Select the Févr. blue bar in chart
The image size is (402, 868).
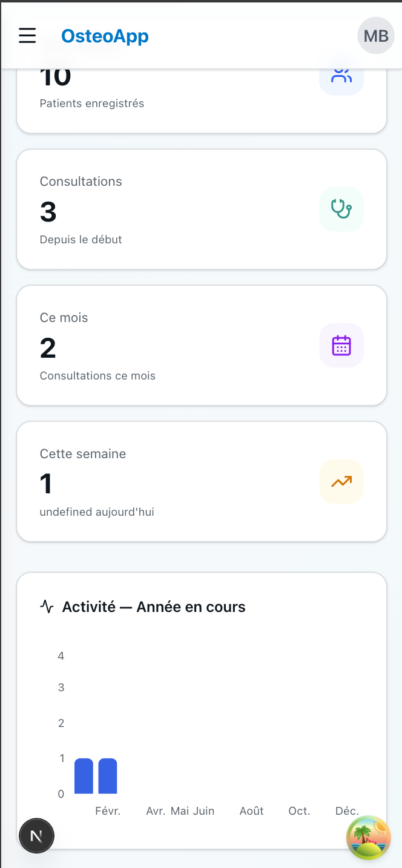click(x=108, y=776)
